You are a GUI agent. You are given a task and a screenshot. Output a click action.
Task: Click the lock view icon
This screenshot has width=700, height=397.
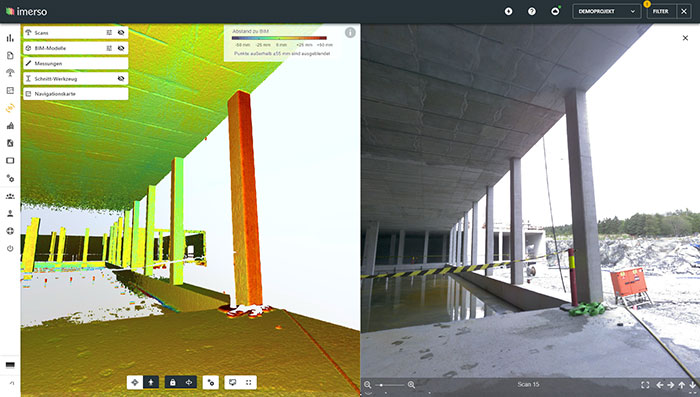coord(173,382)
